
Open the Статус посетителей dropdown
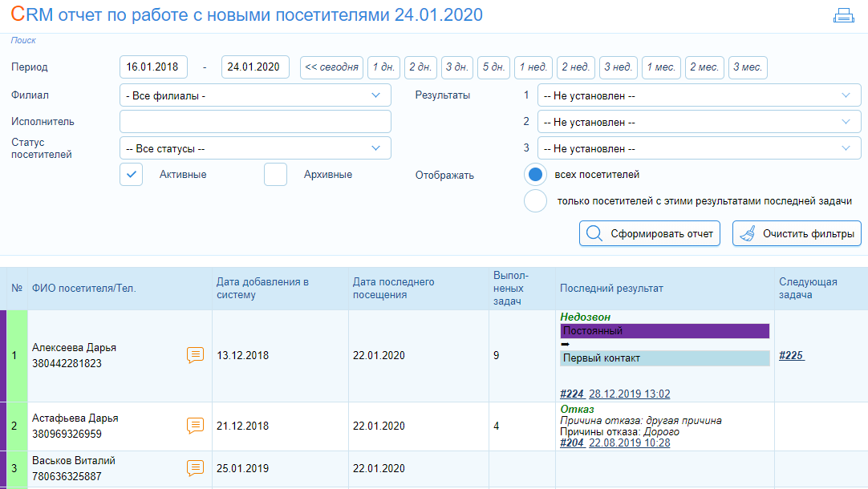point(255,148)
